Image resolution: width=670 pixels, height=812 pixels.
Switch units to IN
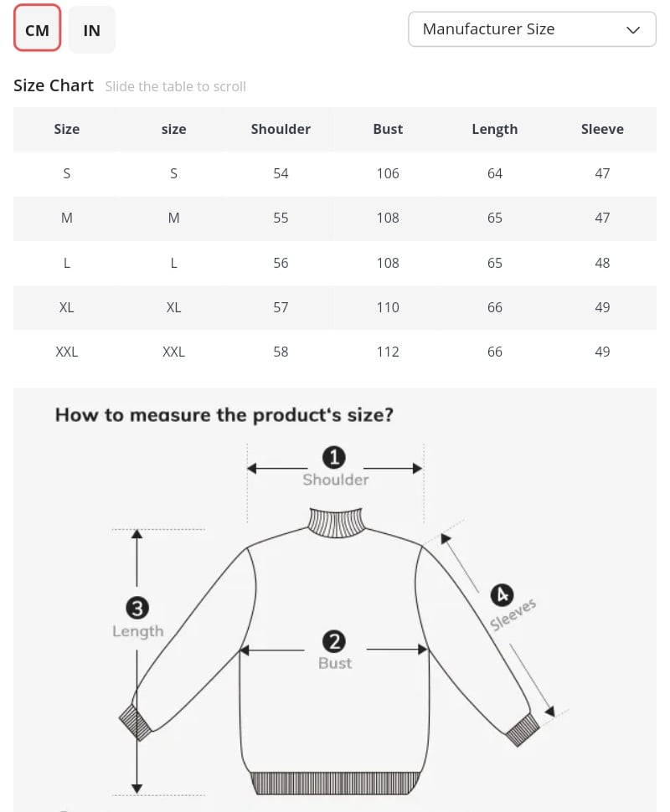pos(92,30)
